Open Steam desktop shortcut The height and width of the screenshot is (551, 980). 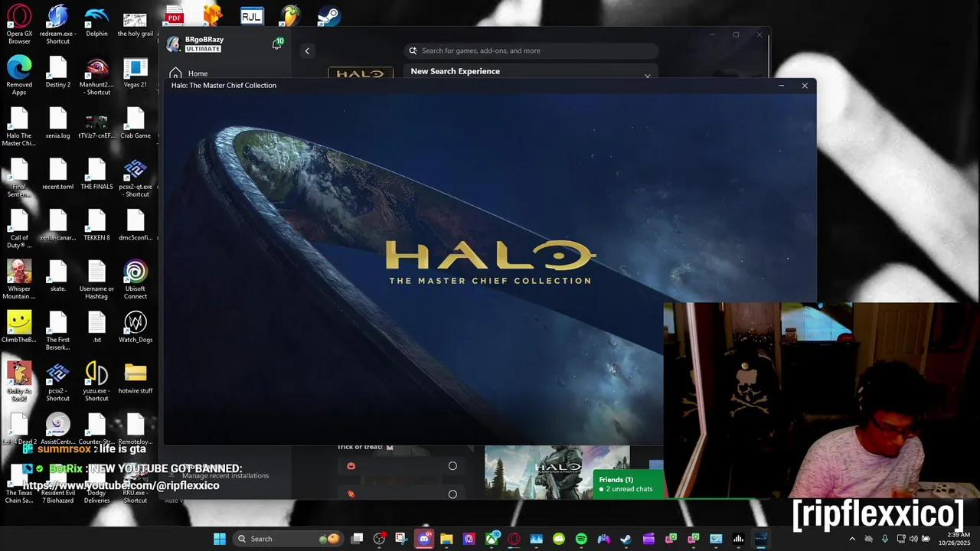(328, 15)
